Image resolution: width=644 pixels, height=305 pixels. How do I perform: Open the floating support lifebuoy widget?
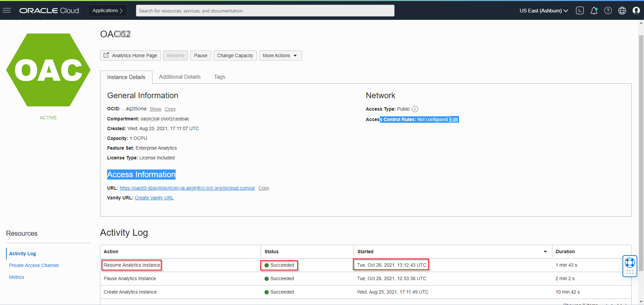click(x=630, y=266)
